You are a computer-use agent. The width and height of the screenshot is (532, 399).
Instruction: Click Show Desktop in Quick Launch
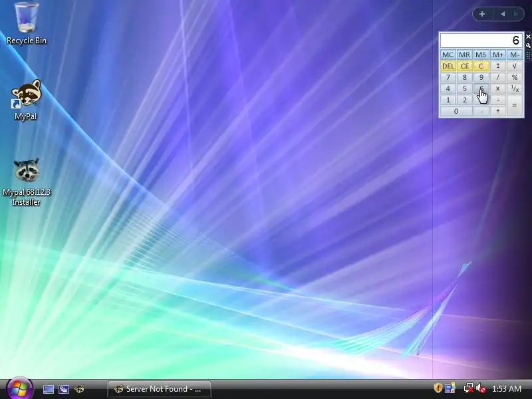(x=48, y=389)
